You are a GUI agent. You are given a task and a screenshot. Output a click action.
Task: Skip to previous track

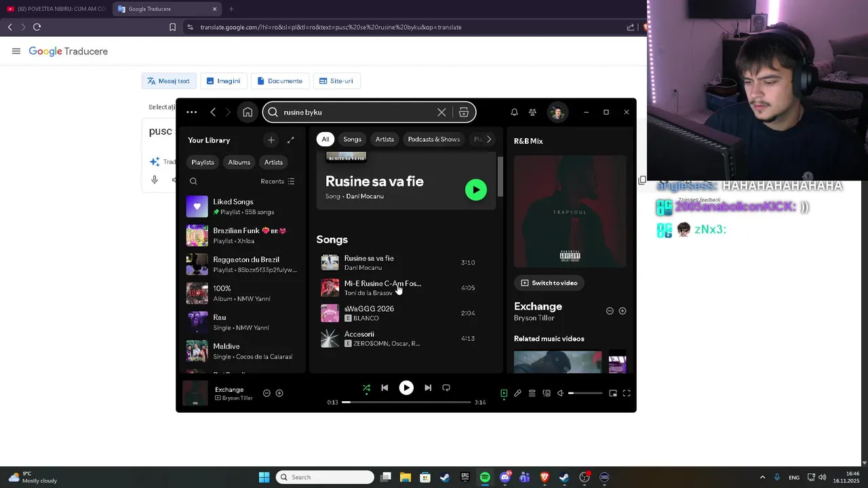click(x=384, y=388)
